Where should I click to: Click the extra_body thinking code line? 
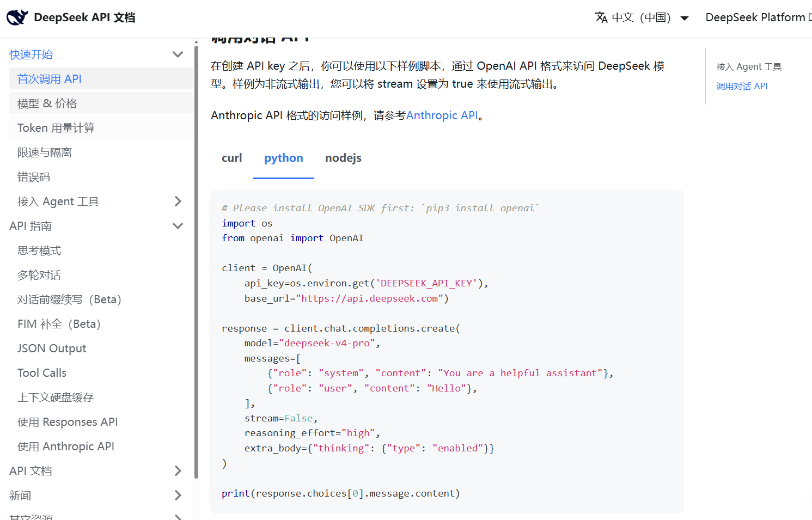[369, 448]
